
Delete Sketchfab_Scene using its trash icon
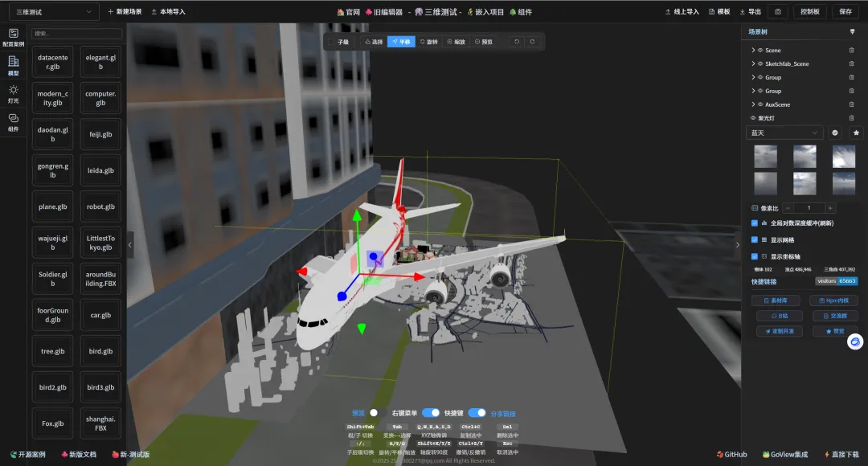(x=851, y=63)
